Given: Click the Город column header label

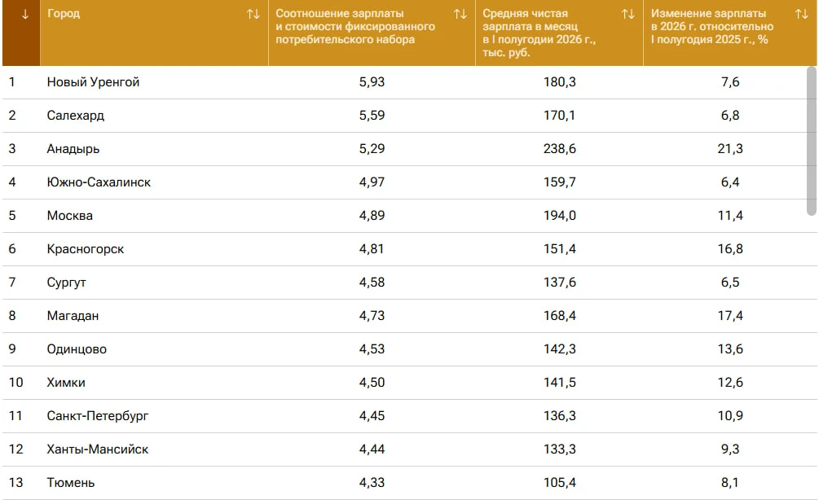Looking at the screenshot, I should click(64, 14).
